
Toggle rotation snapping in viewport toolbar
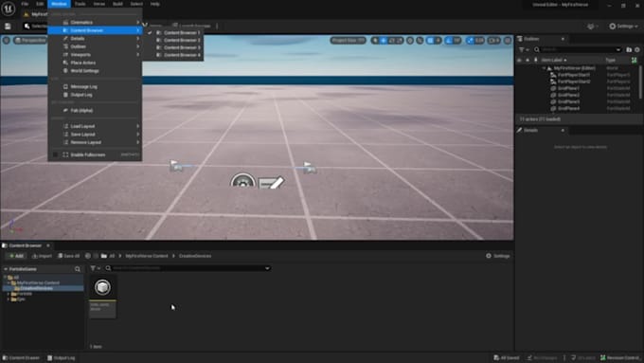[x=449, y=41]
